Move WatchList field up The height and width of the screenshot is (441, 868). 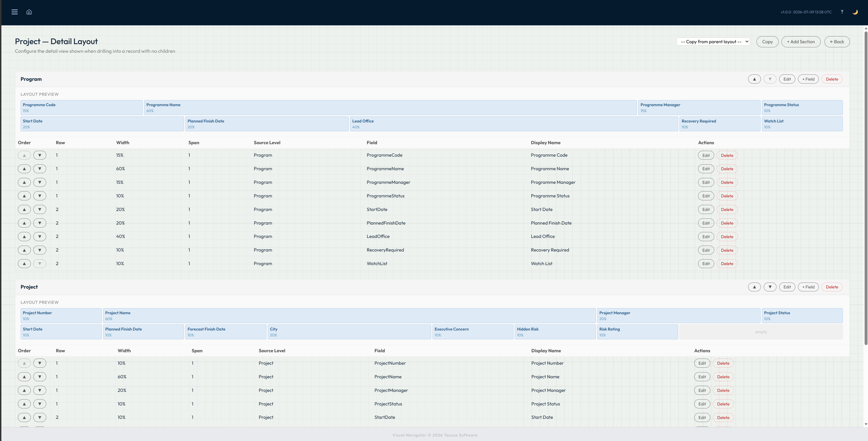coord(24,264)
